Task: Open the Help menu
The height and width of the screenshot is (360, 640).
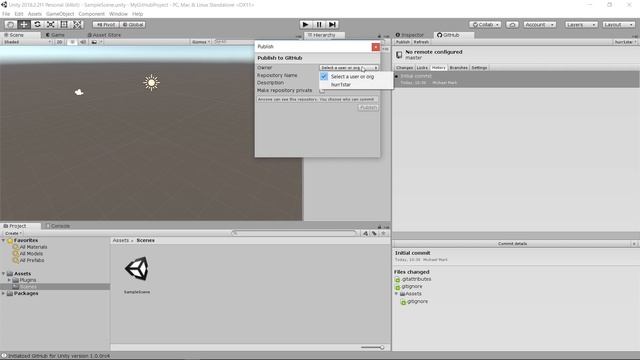Action: click(138, 14)
